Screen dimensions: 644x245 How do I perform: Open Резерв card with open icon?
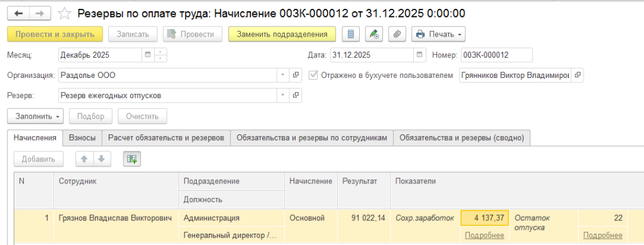(296, 95)
